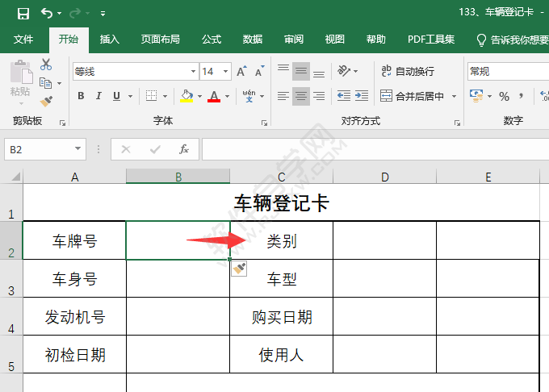Image resolution: width=549 pixels, height=392 pixels.
Task: Activate the Format Painter brush in clipboard group
Action: [x=46, y=101]
